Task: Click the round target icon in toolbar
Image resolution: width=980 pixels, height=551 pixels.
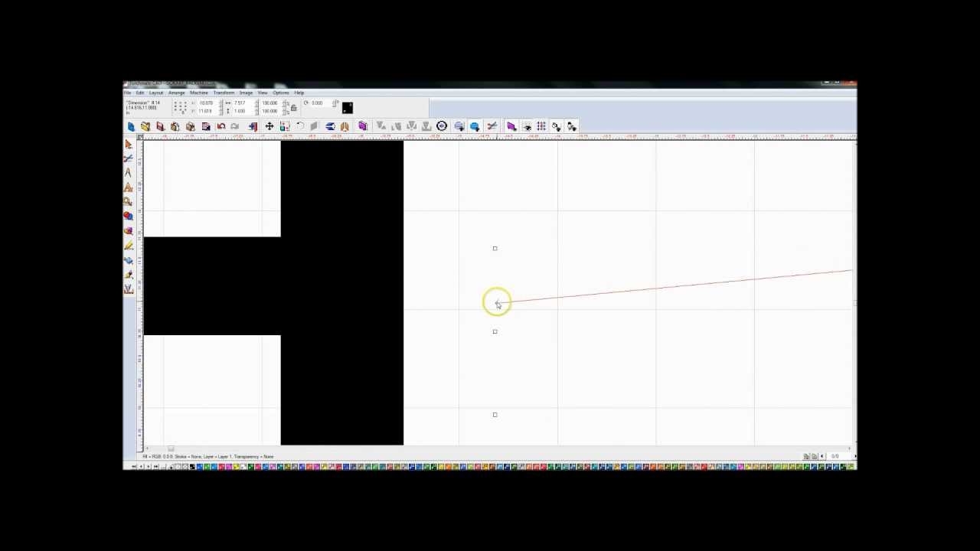Action: (x=442, y=126)
